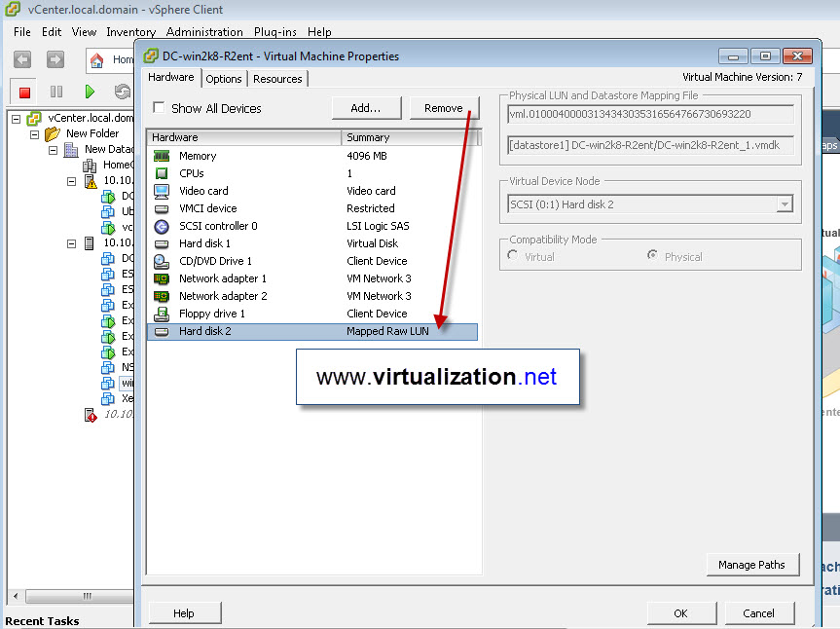Viewport: 840px width, 629px height.
Task: Select the CPUs chip icon
Action: coord(162,173)
